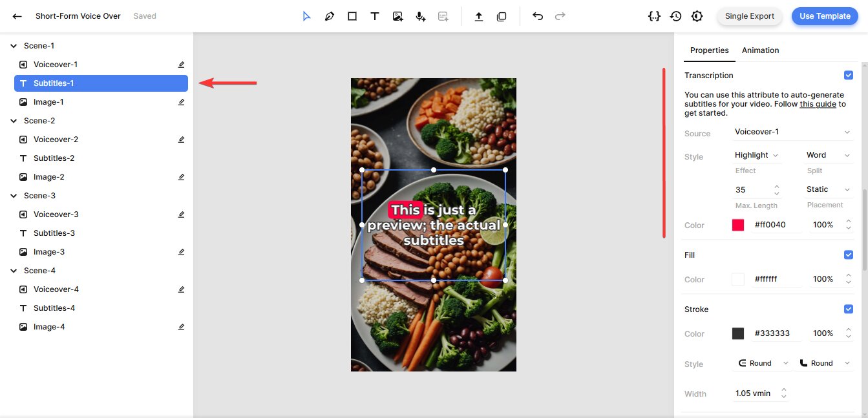Toggle the Stroke checkbox off
The height and width of the screenshot is (418, 868).
click(x=848, y=309)
